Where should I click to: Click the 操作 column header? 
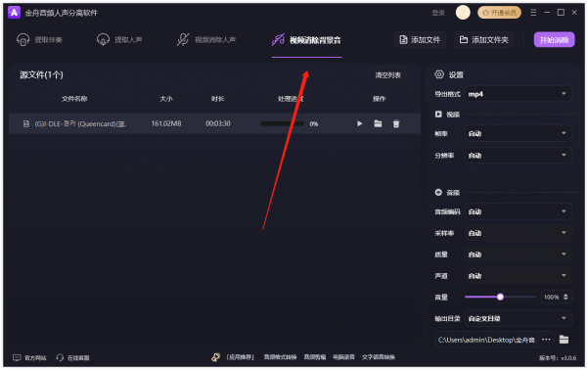coord(379,99)
